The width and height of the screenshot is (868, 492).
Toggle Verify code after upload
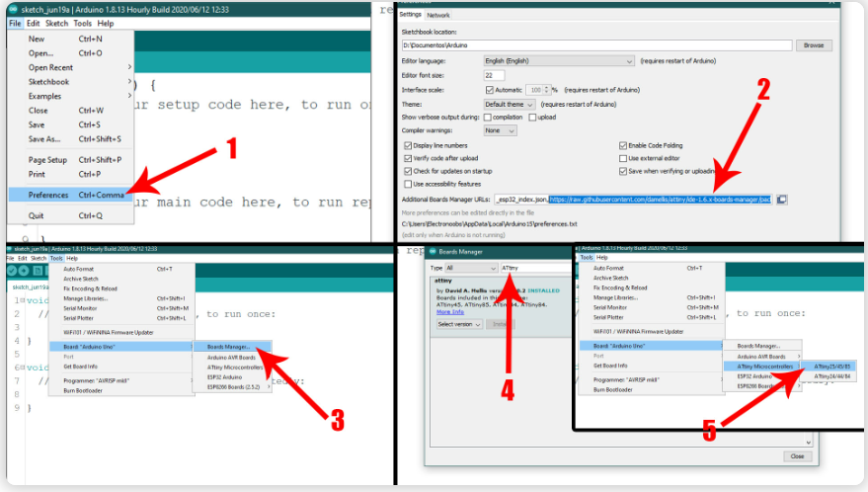tap(408, 158)
